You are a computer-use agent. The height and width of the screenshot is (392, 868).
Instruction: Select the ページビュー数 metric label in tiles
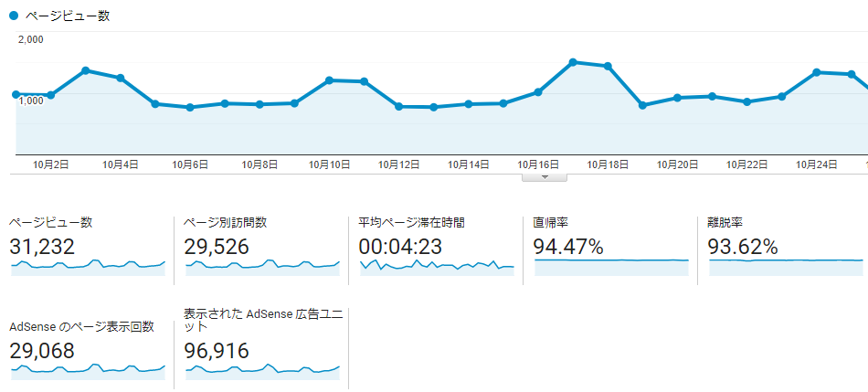[50, 222]
